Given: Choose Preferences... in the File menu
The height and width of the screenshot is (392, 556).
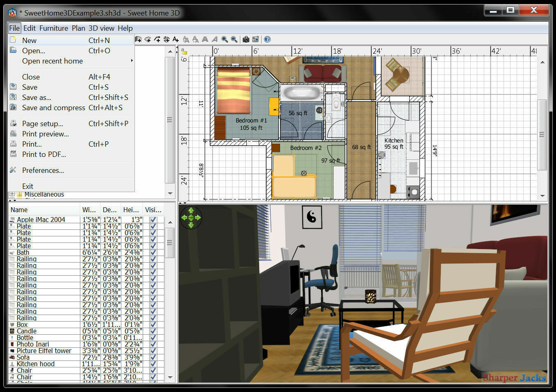Looking at the screenshot, I should pyautogui.click(x=71, y=170).
